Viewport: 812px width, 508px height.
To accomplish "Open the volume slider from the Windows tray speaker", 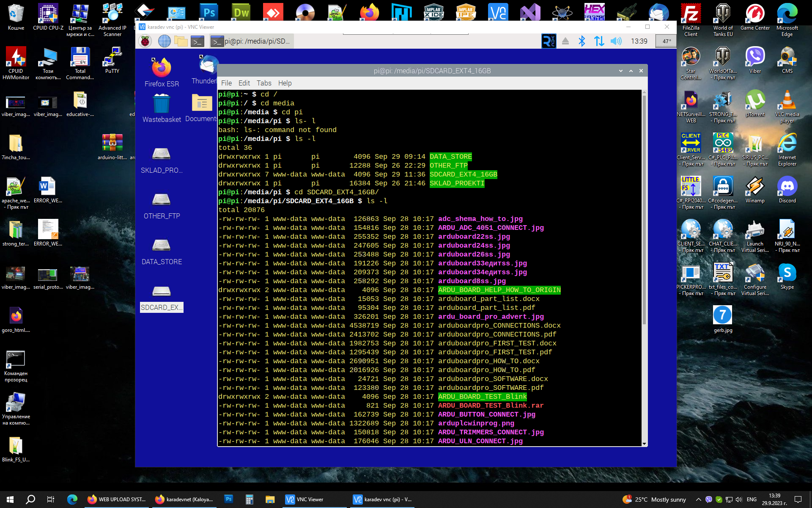I will (739, 500).
